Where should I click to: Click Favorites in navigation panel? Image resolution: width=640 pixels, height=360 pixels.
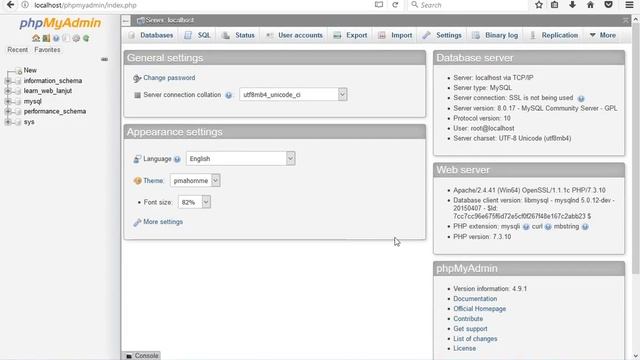pos(47,50)
